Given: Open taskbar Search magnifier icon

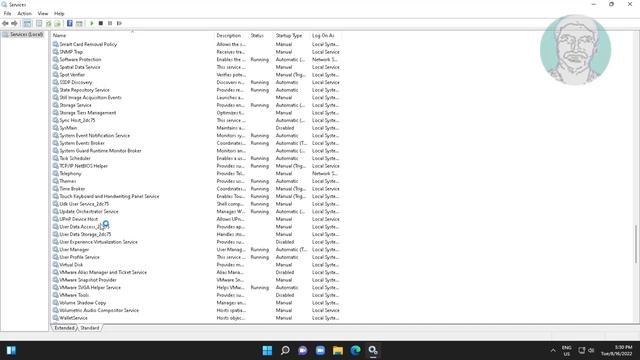Looking at the screenshot, I should pyautogui.click(x=285, y=350).
